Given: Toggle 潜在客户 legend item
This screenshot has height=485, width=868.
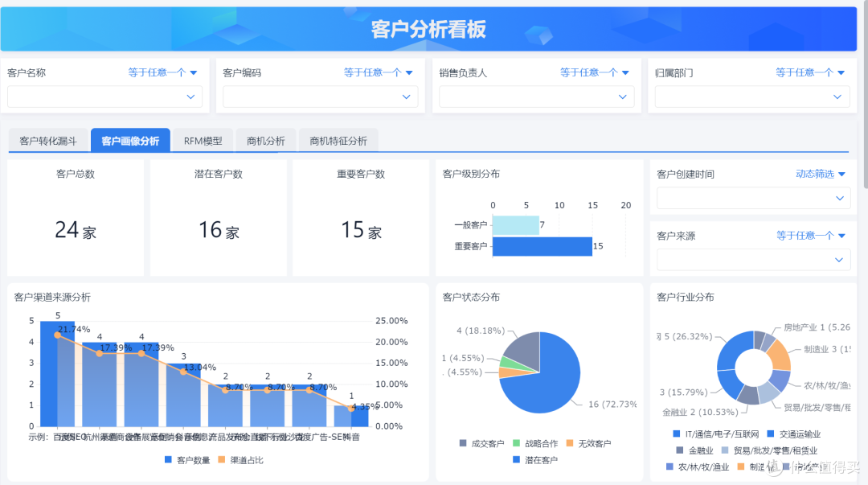Looking at the screenshot, I should (535, 460).
